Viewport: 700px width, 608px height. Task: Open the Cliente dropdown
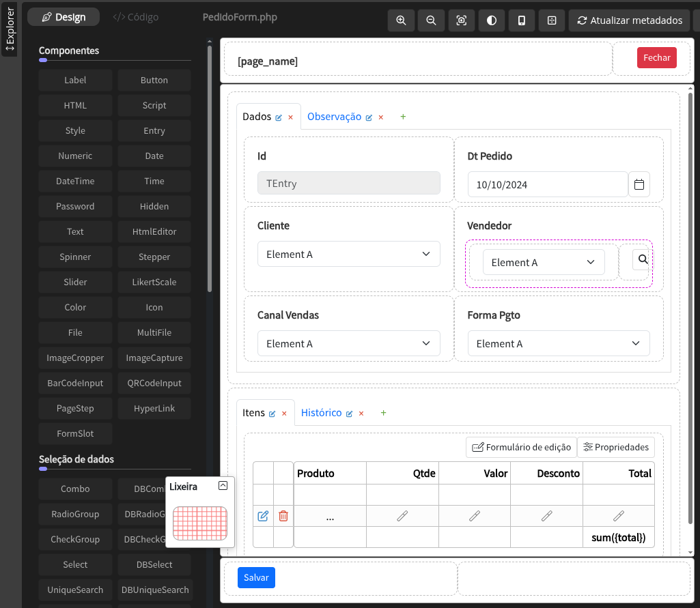coord(348,254)
